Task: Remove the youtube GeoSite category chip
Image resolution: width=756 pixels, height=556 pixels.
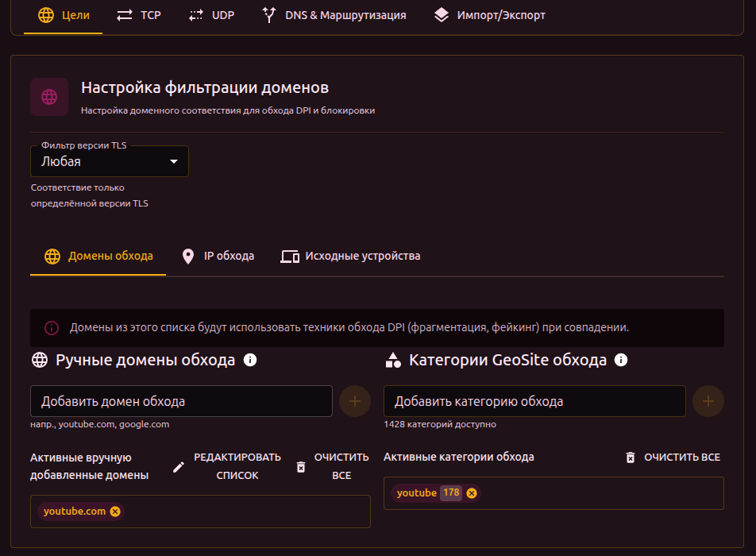Action: pyautogui.click(x=472, y=493)
